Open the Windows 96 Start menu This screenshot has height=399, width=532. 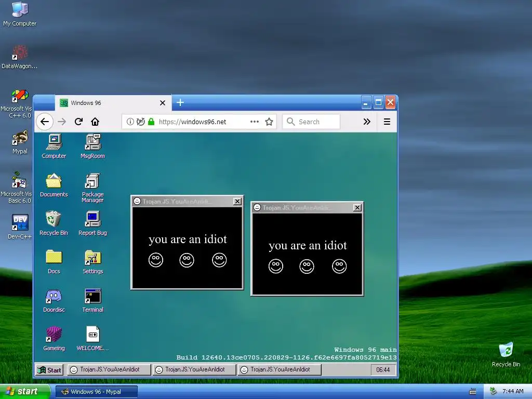coord(49,370)
